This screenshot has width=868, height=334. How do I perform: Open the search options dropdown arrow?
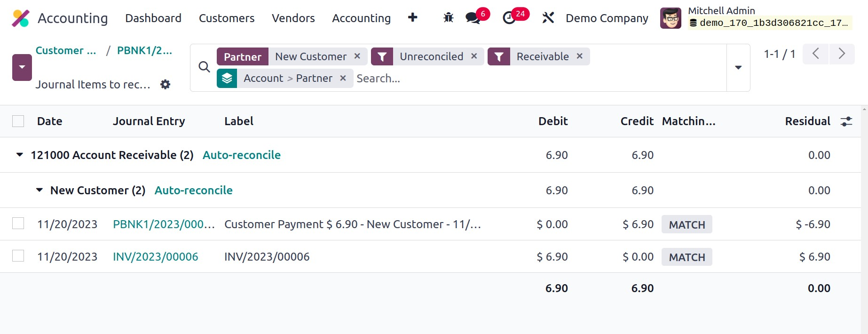[x=738, y=68]
